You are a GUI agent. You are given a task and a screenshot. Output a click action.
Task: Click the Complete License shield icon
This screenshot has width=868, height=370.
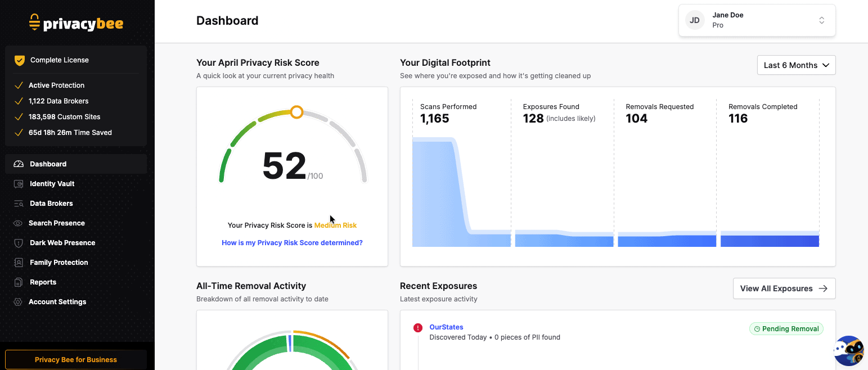[20, 60]
